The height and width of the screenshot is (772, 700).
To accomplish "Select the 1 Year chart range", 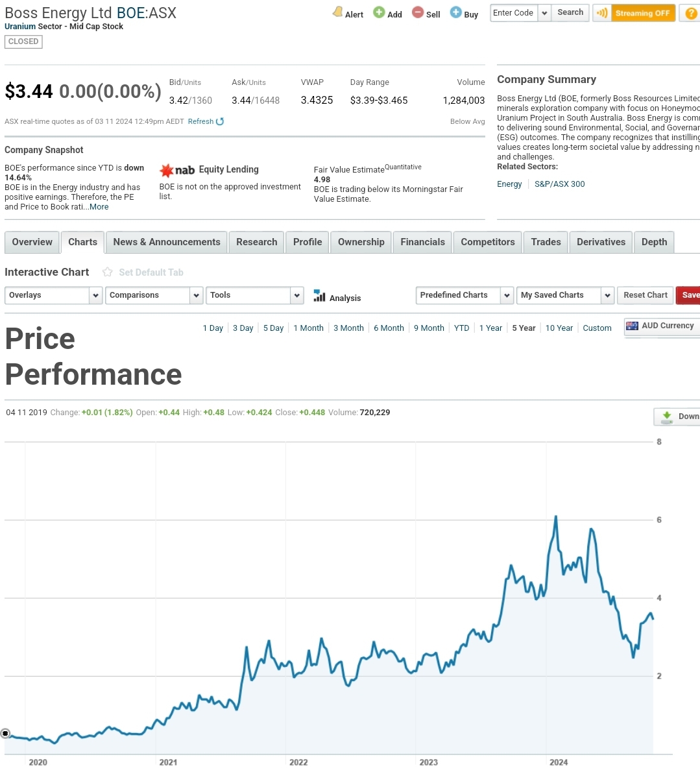I will click(491, 328).
